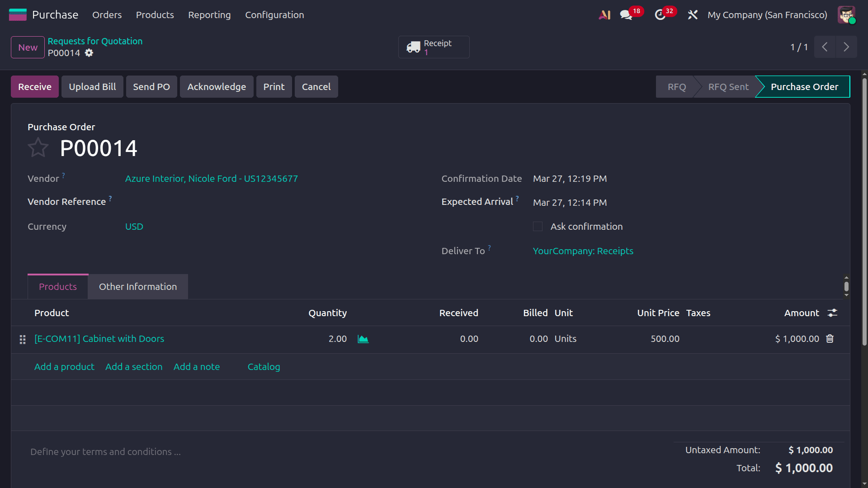Viewport: 868px width, 488px height.
Task: Switch to Other Information tab
Action: click(138, 286)
